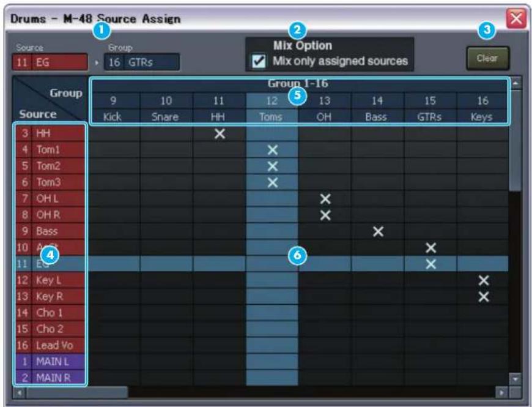532x407 pixels.
Task: Unassign OH L from the OH group
Action: click(x=325, y=199)
